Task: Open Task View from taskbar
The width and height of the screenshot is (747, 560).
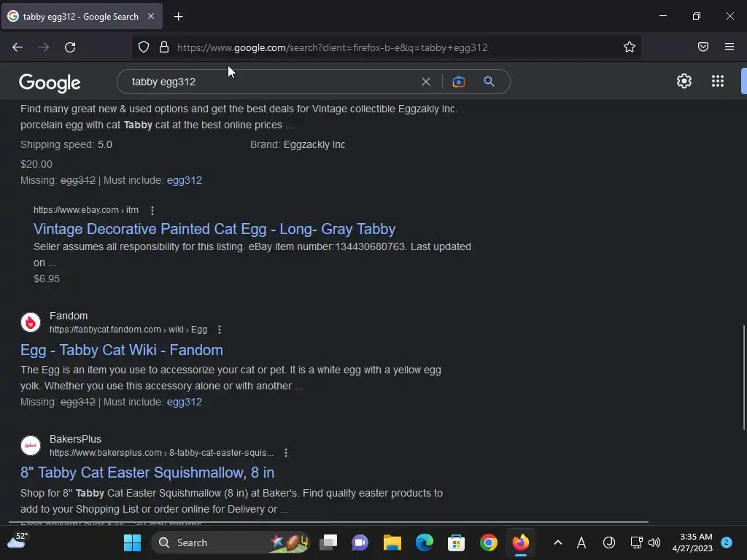Action: tap(328, 542)
